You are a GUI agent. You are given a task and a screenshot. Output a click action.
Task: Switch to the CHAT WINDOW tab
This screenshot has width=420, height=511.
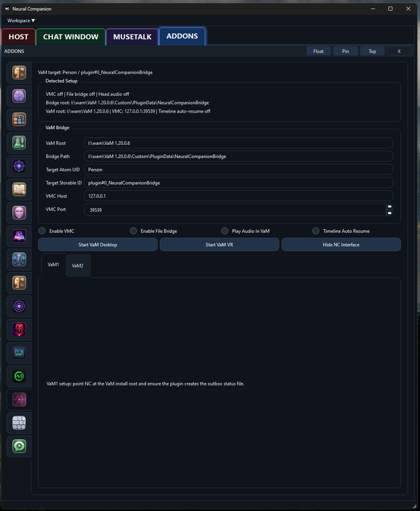click(x=71, y=36)
